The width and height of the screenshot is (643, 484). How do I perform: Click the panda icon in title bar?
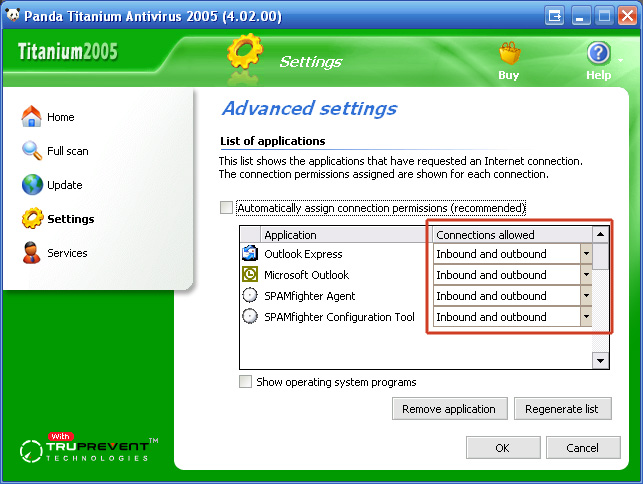click(x=13, y=15)
